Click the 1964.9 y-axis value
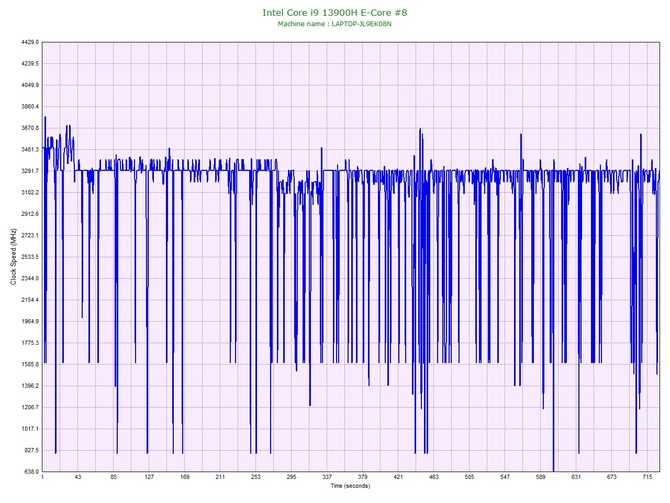Viewport: 670px width, 503px height. (30, 321)
